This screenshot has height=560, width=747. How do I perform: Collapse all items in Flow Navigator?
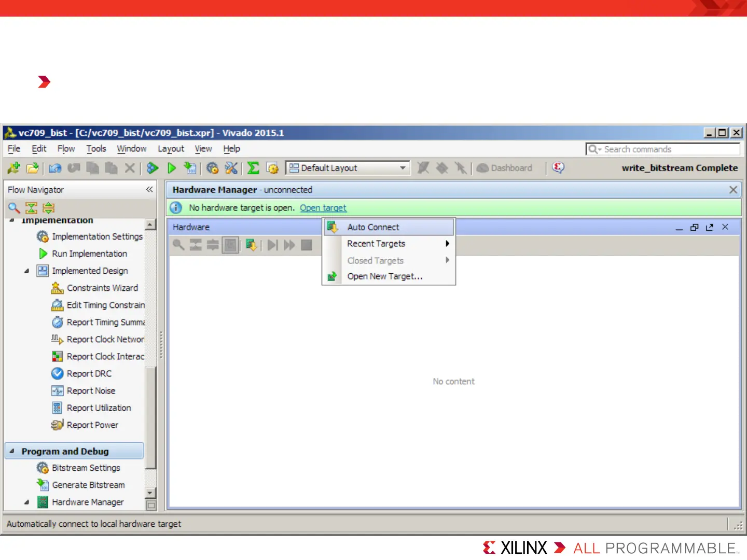point(31,208)
